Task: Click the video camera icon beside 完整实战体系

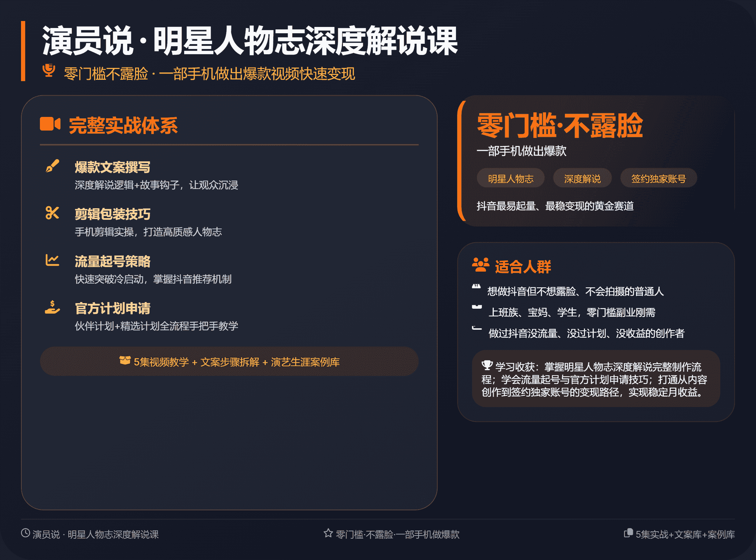Action: tap(50, 124)
